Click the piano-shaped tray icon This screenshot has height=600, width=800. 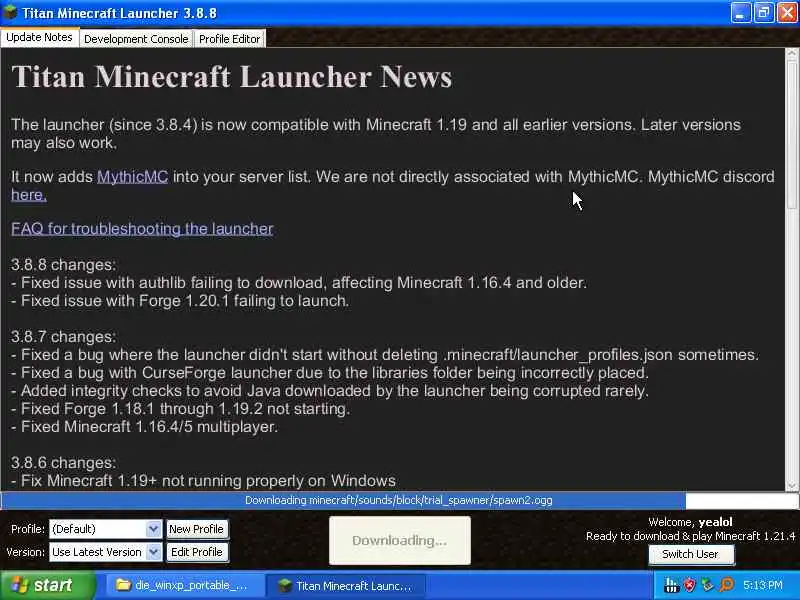pos(671,585)
